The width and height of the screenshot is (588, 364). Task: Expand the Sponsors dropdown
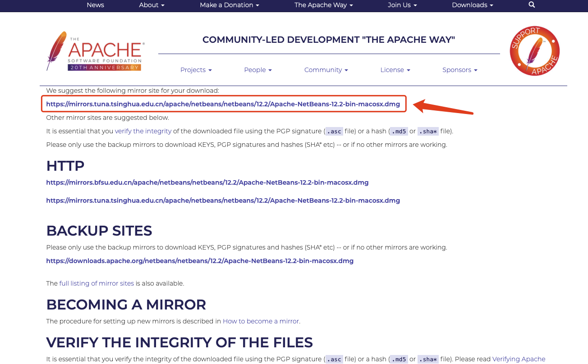(x=459, y=70)
